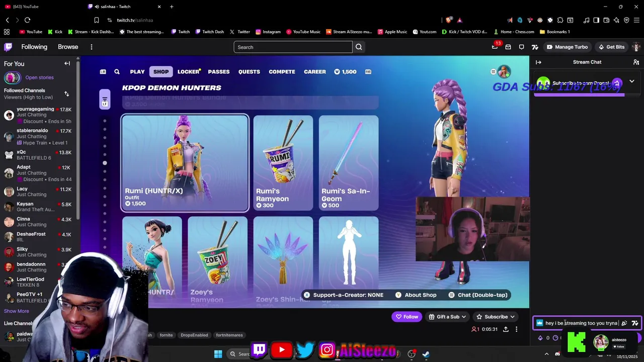The width and height of the screenshot is (644, 362).
Task: Open the Brave Wallet icon
Action: (606, 20)
